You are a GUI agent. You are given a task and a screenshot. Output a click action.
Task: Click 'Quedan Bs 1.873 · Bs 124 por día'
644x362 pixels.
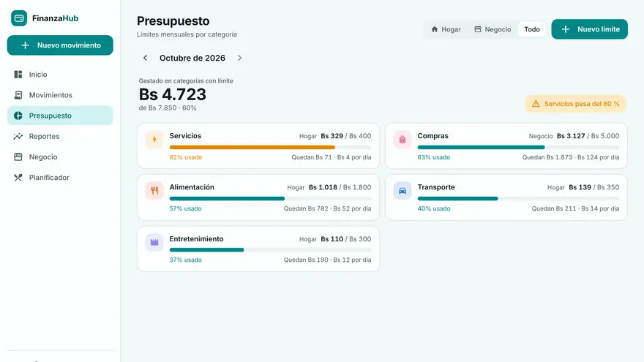click(x=571, y=157)
